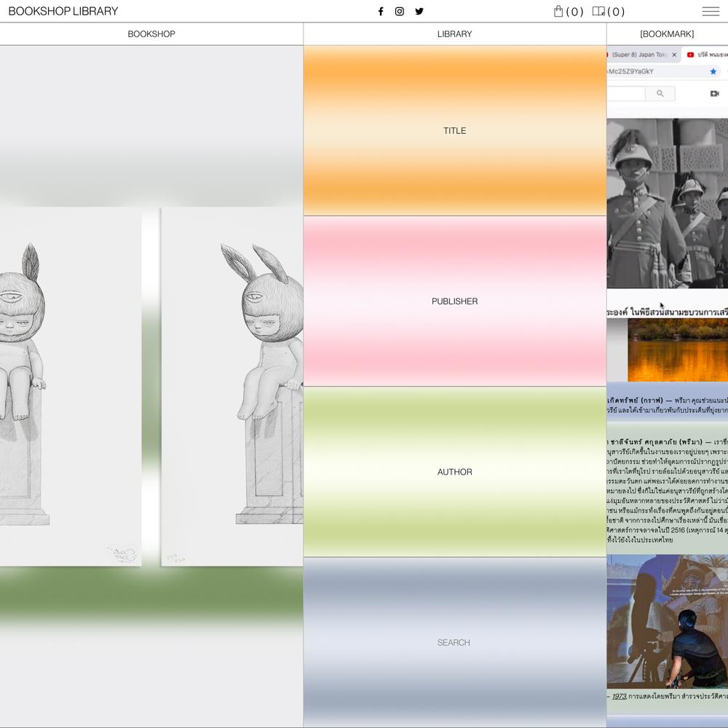Open the black-and-white soldiers photo
This screenshot has width=728, height=728.
click(667, 203)
